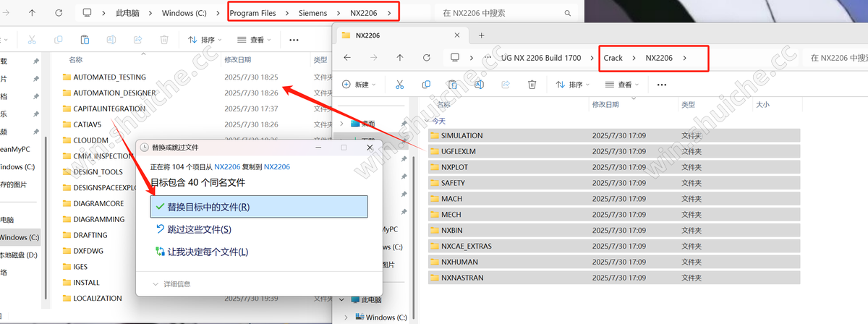868x324 pixels.
Task: Add a new tab in the Crack NX2206 window
Action: [x=481, y=35]
